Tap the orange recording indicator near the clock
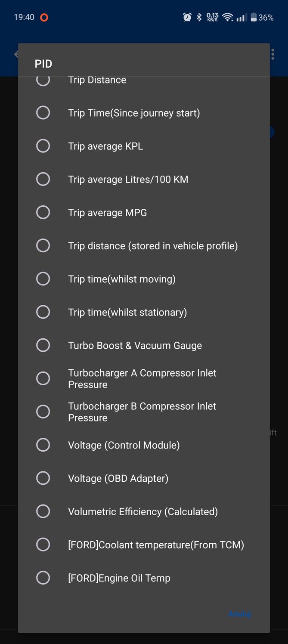Viewport: 288px width, 644px height. [43, 17]
